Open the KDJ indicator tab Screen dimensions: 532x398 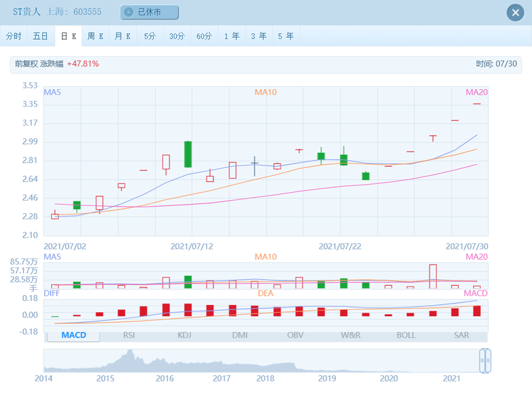tap(184, 336)
